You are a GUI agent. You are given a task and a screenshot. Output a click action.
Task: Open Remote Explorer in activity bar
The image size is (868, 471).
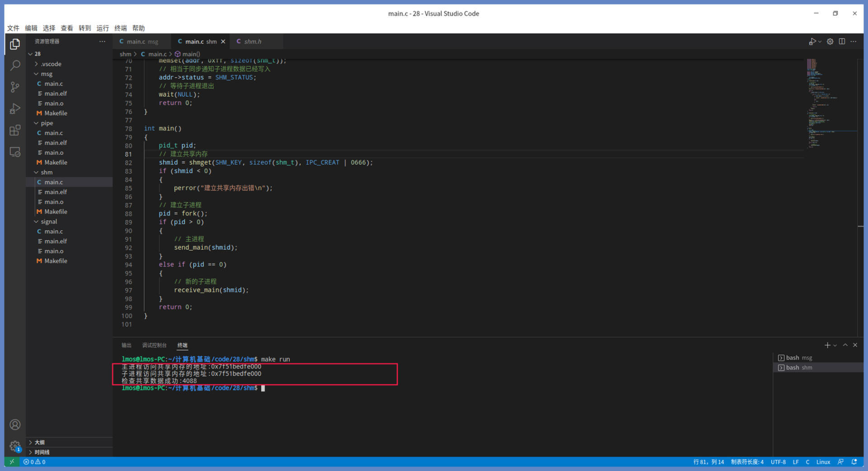tap(15, 152)
